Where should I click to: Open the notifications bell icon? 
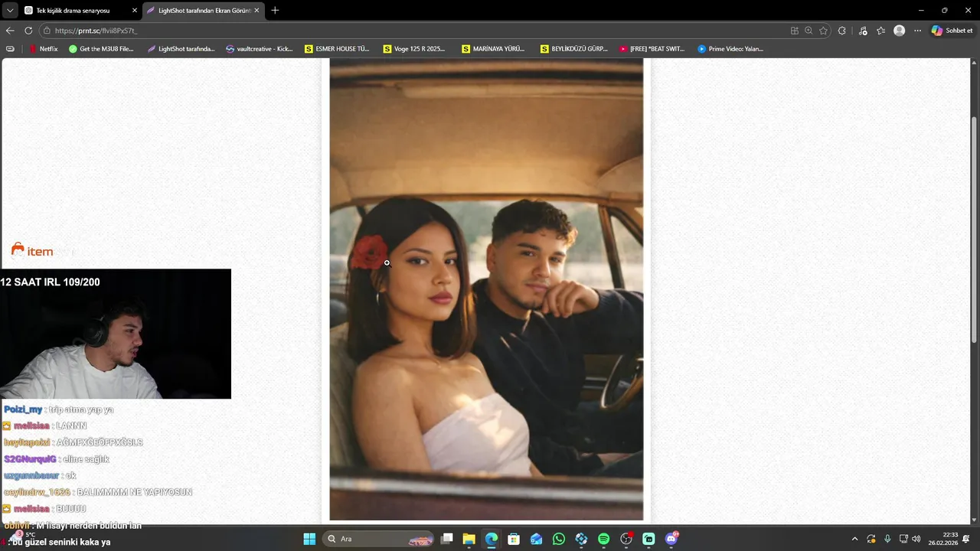966,539
